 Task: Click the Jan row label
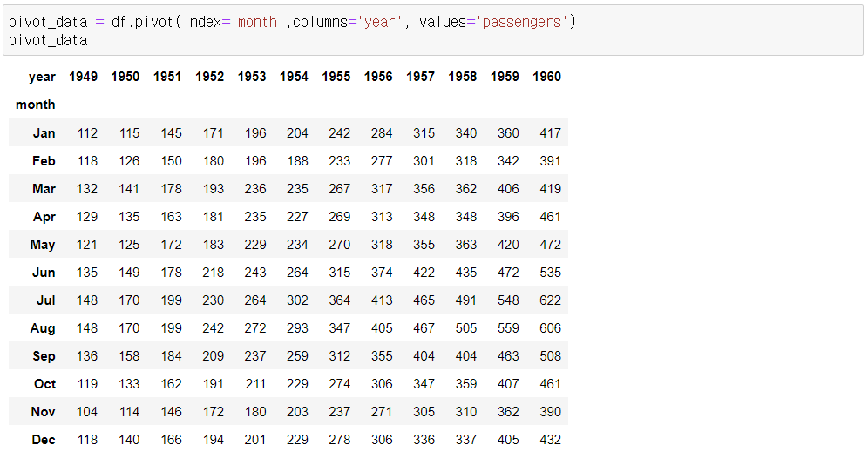pyautogui.click(x=44, y=133)
